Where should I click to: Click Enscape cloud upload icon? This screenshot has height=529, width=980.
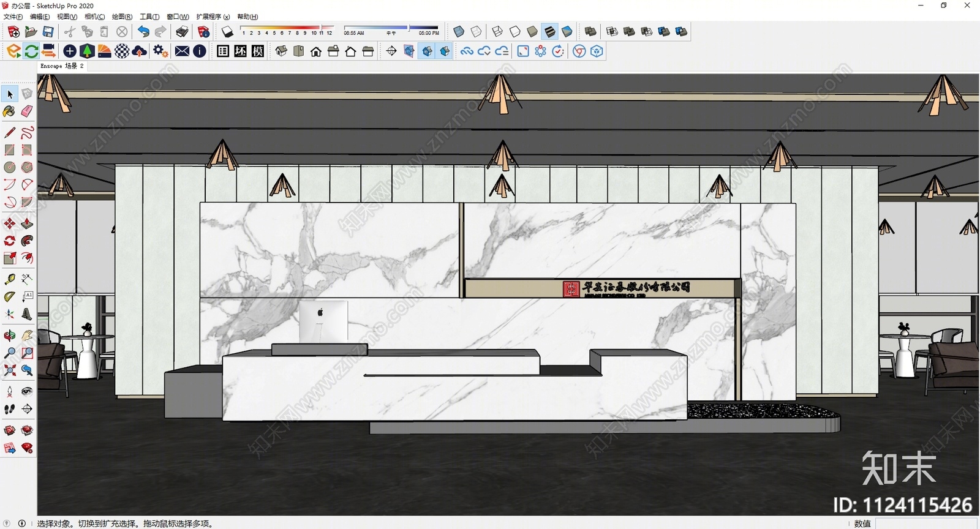139,51
